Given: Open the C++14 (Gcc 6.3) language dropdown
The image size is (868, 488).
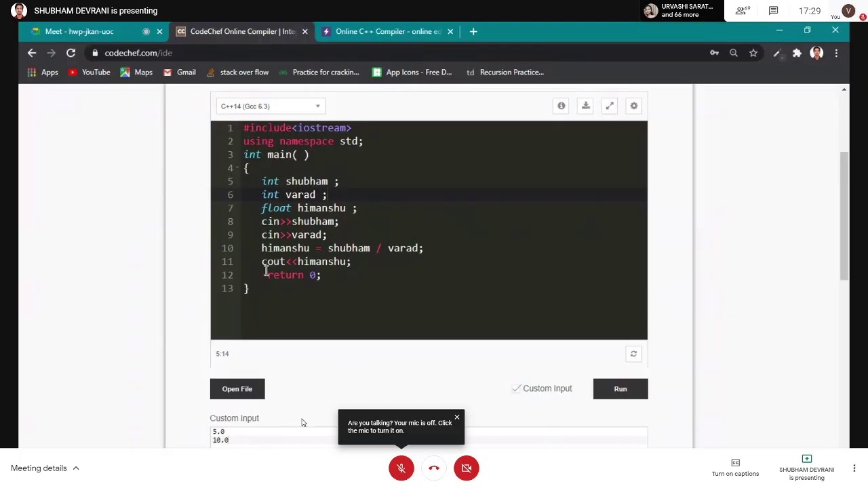Looking at the screenshot, I should tap(270, 106).
